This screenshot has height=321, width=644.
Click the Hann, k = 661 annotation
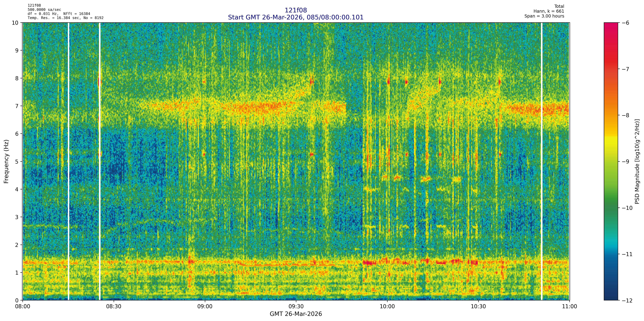[x=549, y=11]
